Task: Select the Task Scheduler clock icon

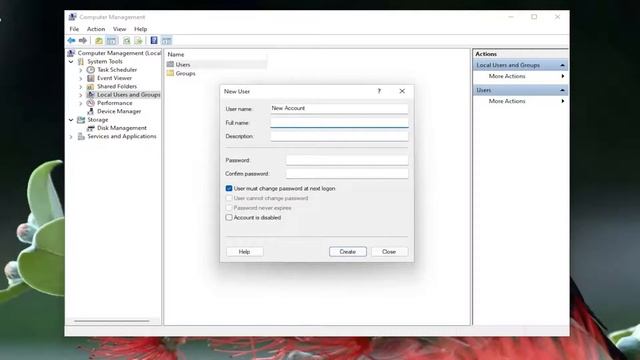Action: pos(91,70)
